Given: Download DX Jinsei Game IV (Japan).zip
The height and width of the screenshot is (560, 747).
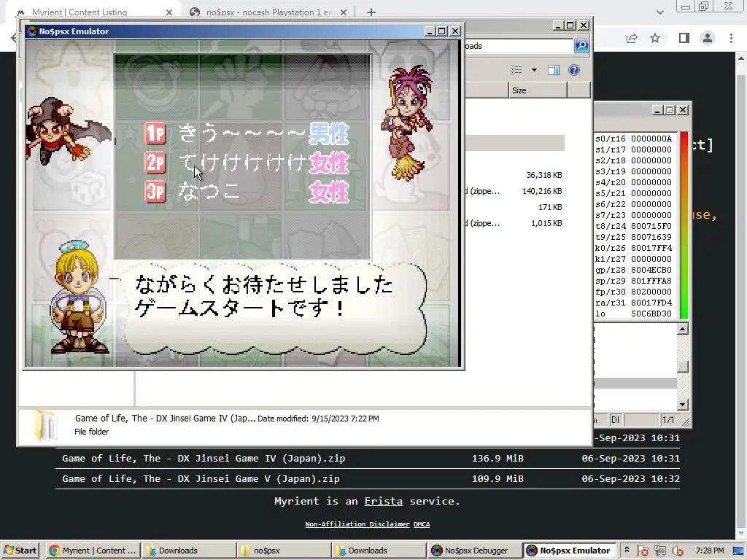Looking at the screenshot, I should coord(204,458).
